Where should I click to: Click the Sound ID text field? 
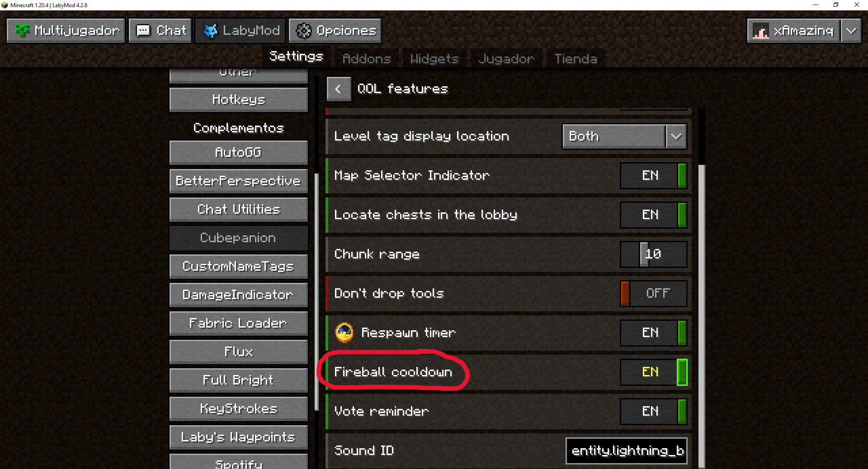click(x=626, y=450)
